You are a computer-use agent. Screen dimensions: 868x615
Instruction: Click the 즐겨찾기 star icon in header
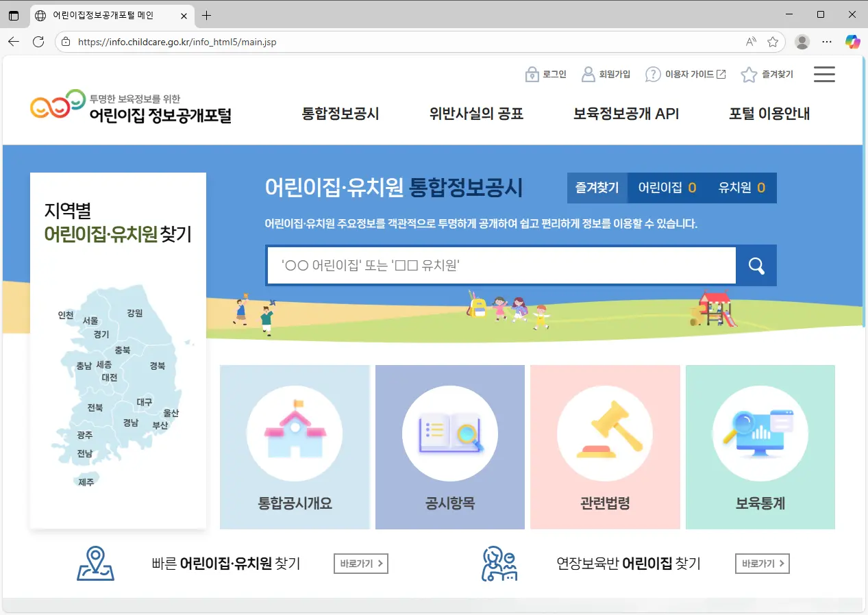point(749,75)
